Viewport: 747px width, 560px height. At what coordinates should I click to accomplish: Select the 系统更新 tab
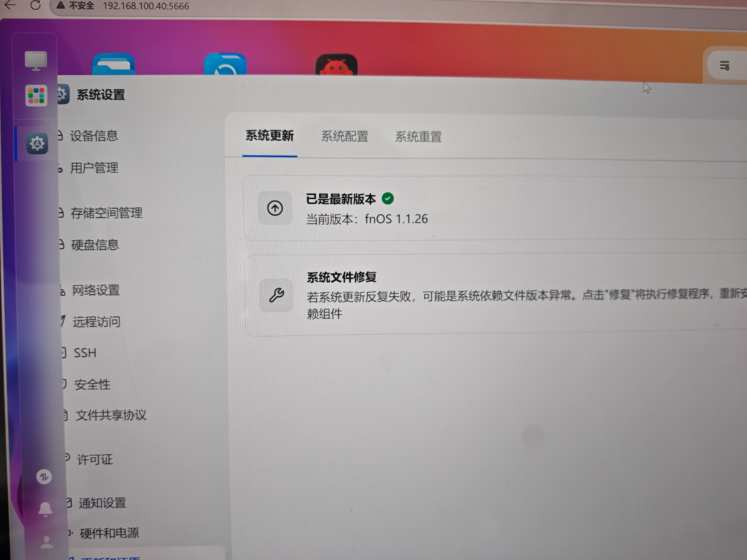(270, 136)
